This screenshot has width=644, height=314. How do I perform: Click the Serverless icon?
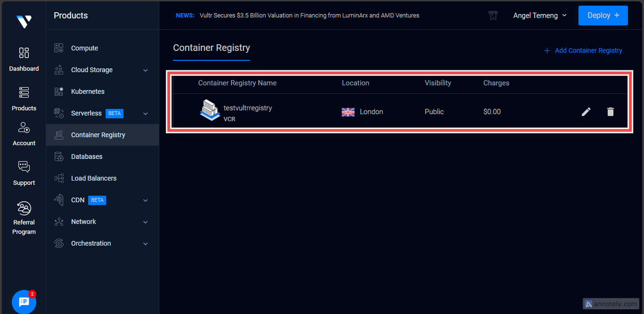point(59,113)
